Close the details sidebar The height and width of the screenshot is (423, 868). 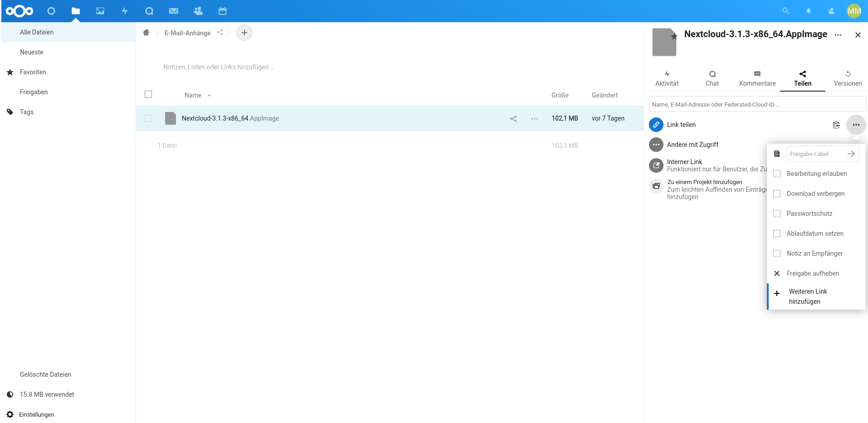pyautogui.click(x=858, y=35)
